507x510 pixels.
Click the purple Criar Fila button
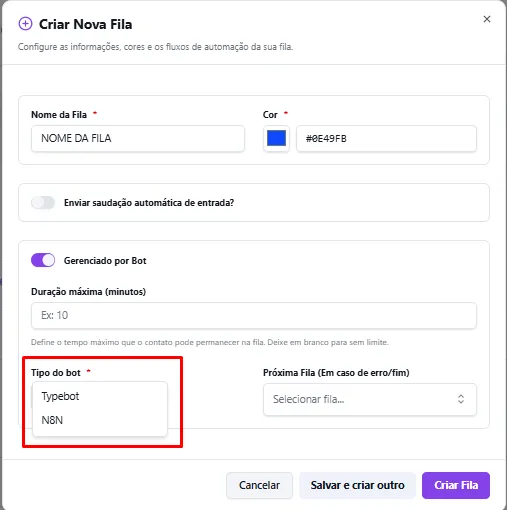(456, 485)
